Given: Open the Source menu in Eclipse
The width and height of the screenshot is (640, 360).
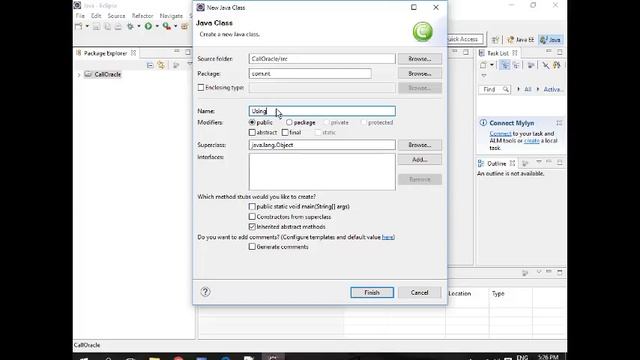Looking at the screenshot, I should tap(116, 16).
